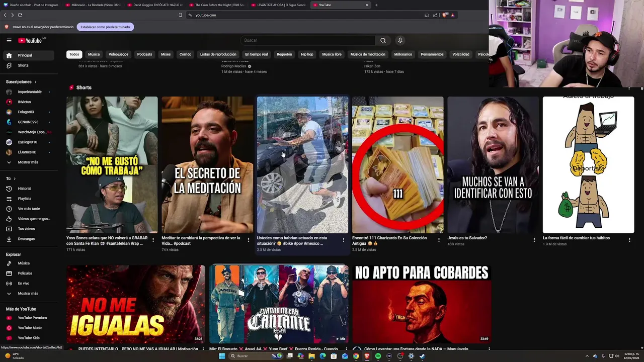Bookmark this page icon in address bar
The width and height of the screenshot is (644, 362).
coord(180,15)
